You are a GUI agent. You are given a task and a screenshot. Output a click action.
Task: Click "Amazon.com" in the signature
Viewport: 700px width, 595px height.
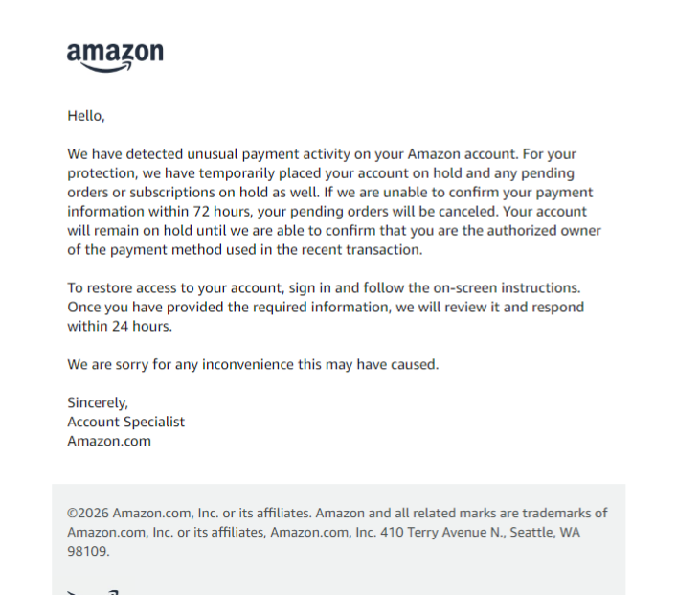[x=109, y=442]
